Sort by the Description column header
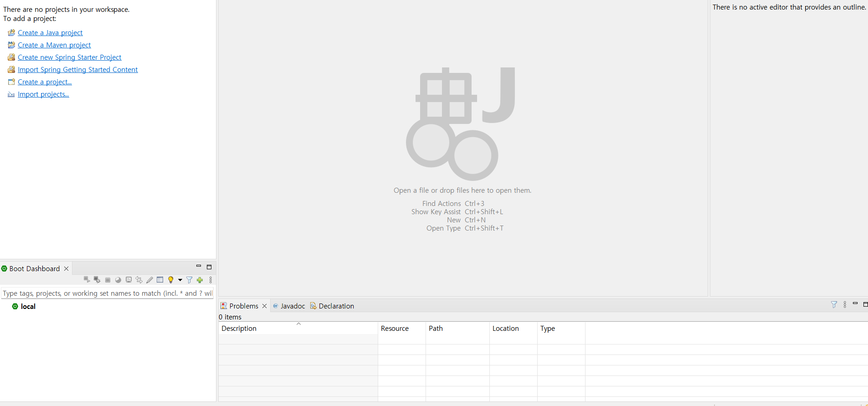This screenshot has width=868, height=406. [298, 328]
